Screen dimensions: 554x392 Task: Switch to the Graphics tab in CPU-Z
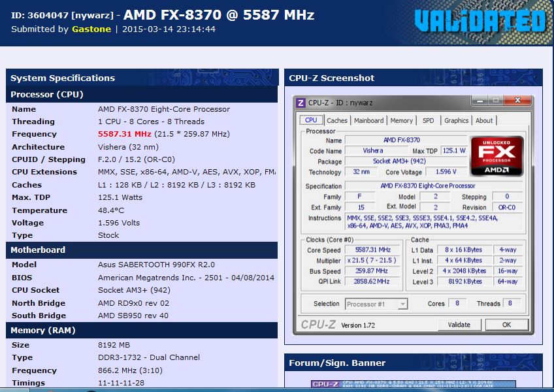tap(456, 120)
